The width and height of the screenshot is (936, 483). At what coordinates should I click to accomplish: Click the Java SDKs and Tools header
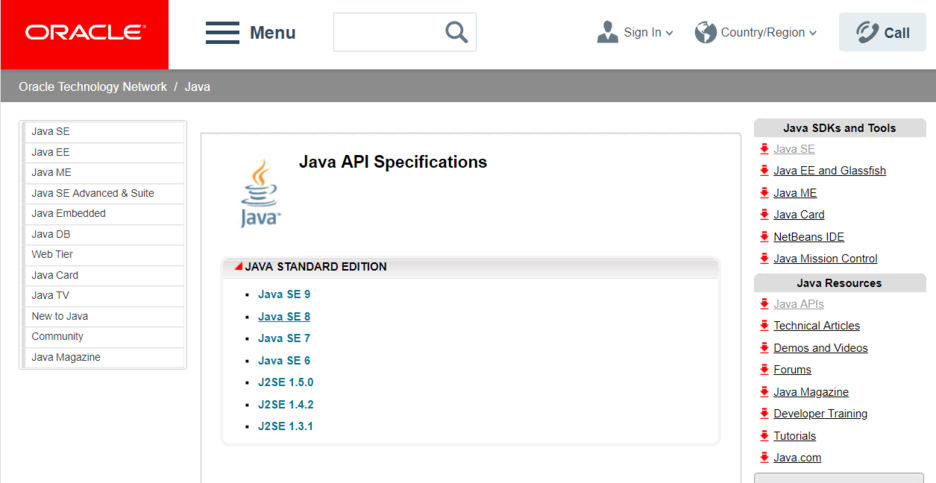[x=839, y=128]
